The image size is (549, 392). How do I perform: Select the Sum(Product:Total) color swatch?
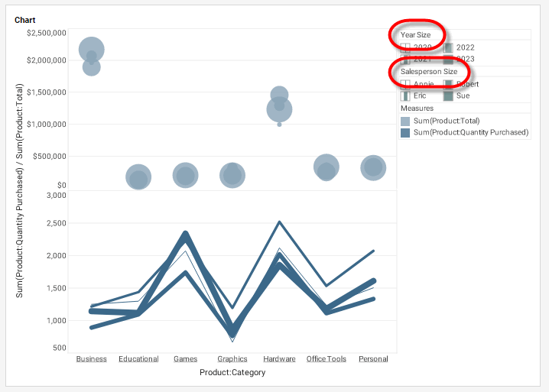click(406, 121)
